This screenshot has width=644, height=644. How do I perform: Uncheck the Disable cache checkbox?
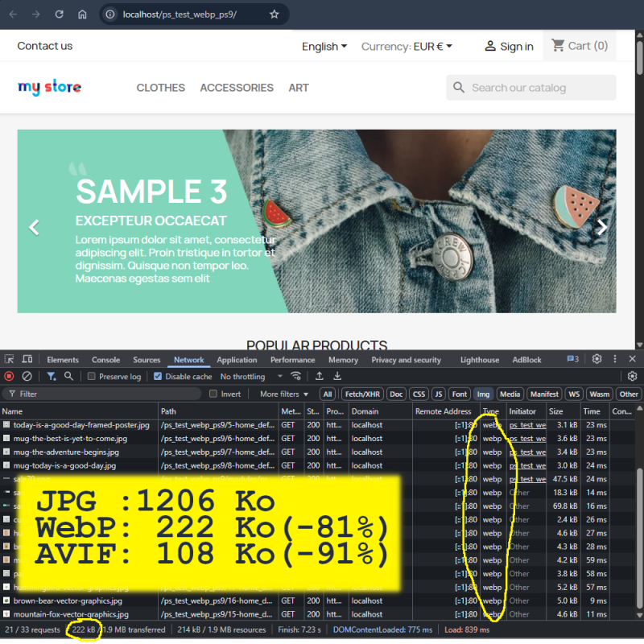tap(158, 376)
